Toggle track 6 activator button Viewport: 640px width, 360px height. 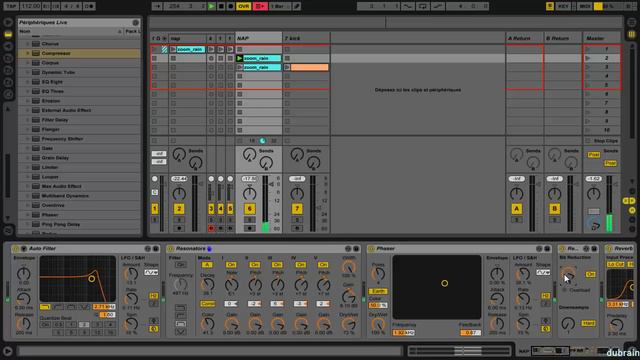pyautogui.click(x=249, y=209)
